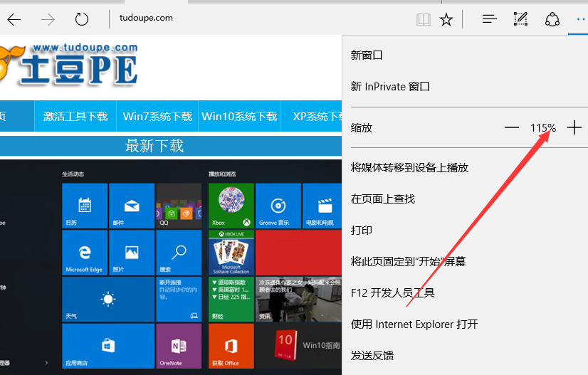Image resolution: width=588 pixels, height=375 pixels.
Task: Open reading view book icon
Action: (424, 19)
